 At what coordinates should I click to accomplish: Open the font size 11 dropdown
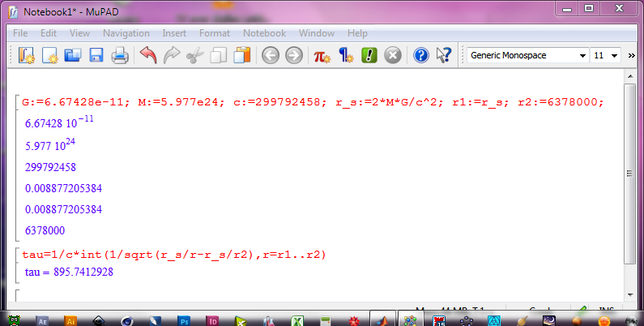606,56
